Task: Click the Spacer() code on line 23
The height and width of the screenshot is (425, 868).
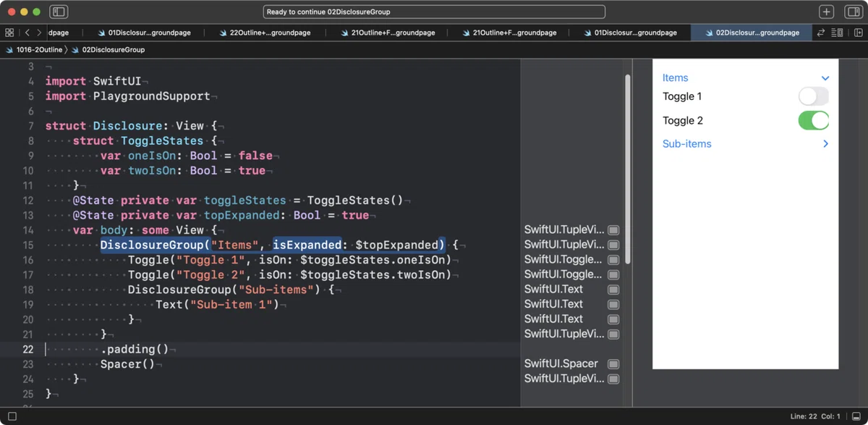Action: point(127,364)
